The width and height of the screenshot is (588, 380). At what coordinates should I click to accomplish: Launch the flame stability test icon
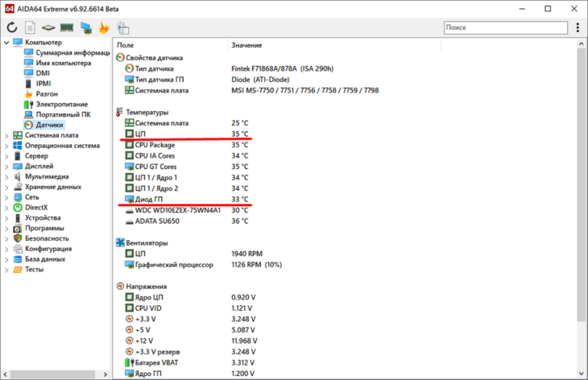pos(104,27)
